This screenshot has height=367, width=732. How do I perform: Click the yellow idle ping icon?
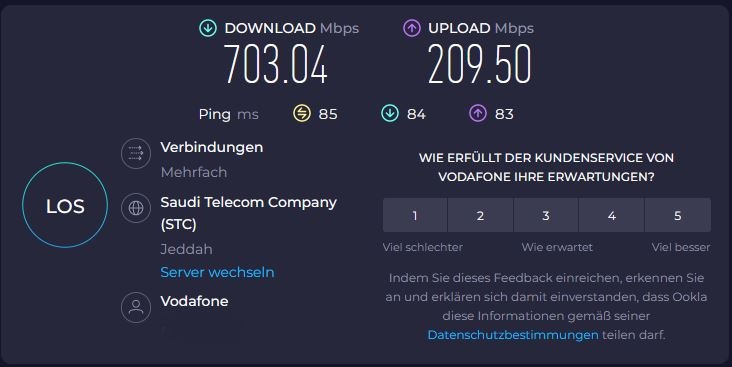pos(302,113)
